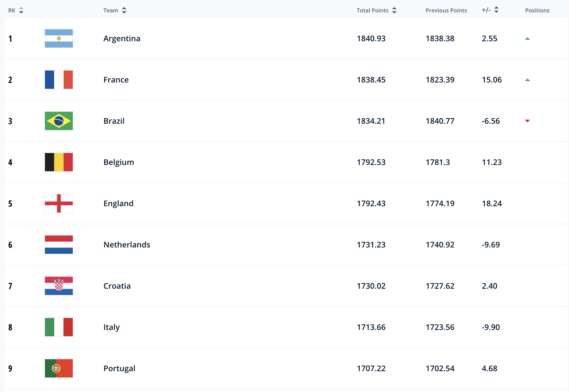Click the Portugal flag icon
The height and width of the screenshot is (392, 569).
pyautogui.click(x=59, y=368)
